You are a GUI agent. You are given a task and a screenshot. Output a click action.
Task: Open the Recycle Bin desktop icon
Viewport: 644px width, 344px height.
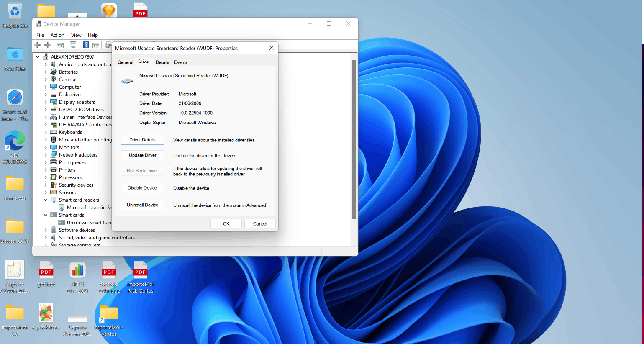point(15,15)
